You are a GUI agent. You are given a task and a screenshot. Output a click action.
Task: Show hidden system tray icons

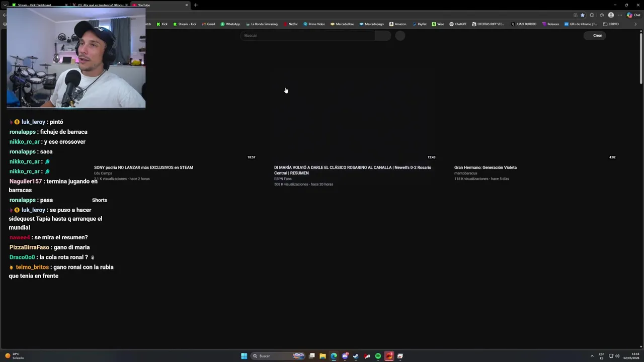point(592,356)
